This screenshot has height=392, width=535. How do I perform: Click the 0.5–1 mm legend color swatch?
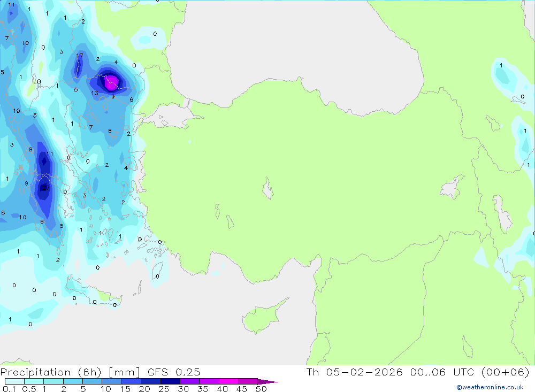click(34, 381)
